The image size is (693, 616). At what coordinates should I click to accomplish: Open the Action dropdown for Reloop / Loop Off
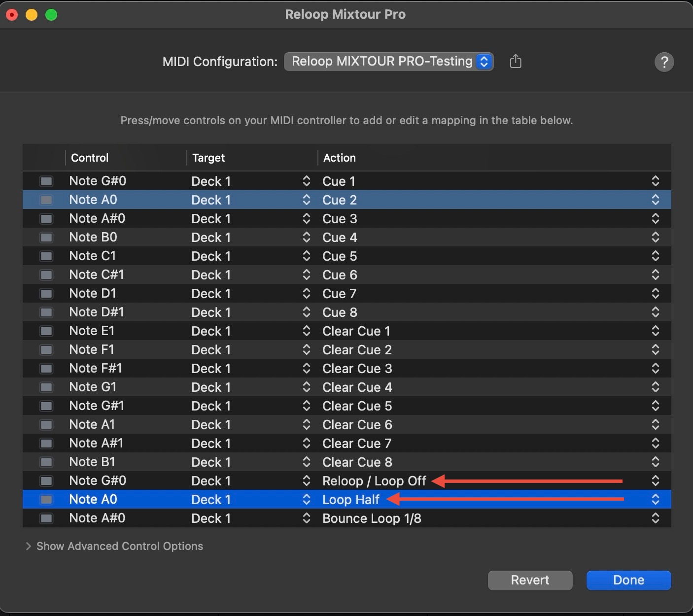click(656, 480)
